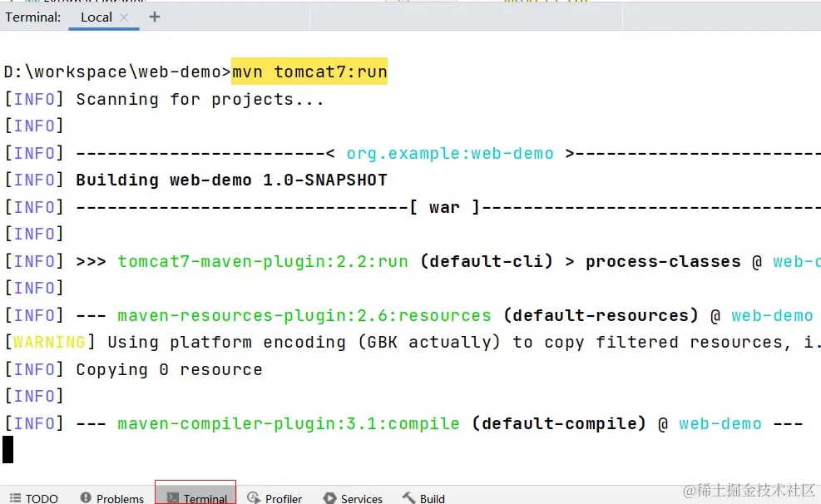Click the TODO list icon
Image resolution: width=821 pixels, height=504 pixels.
[16, 497]
